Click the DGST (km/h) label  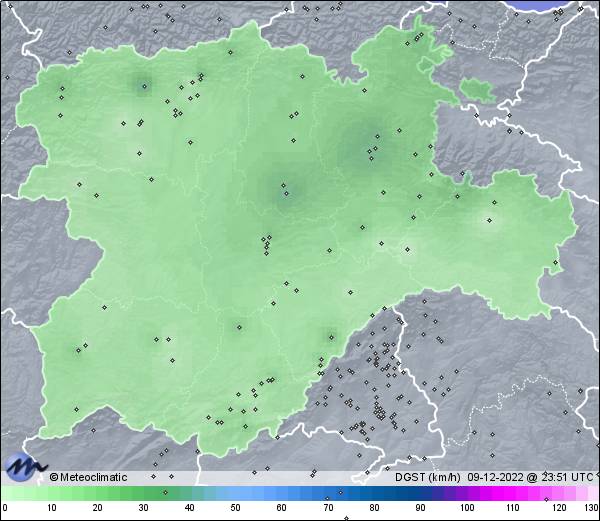(428, 477)
